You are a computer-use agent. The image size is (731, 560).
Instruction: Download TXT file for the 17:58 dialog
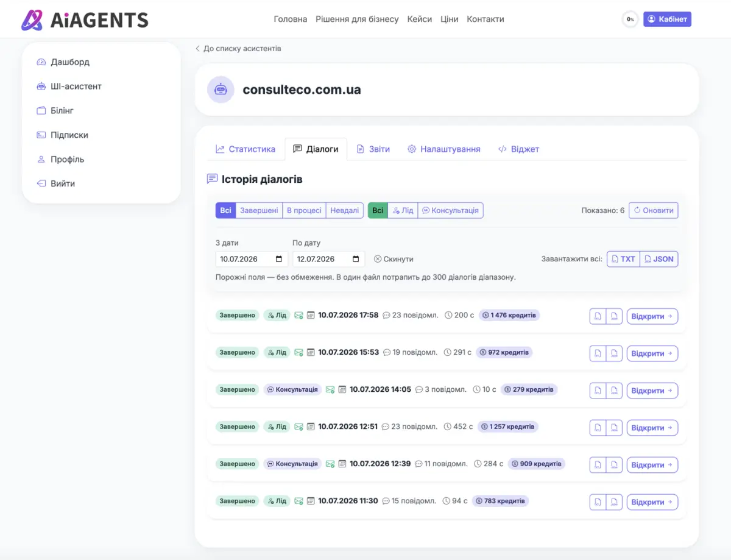tap(598, 316)
